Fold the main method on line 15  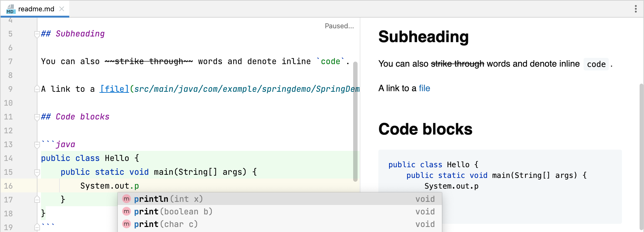click(x=37, y=172)
